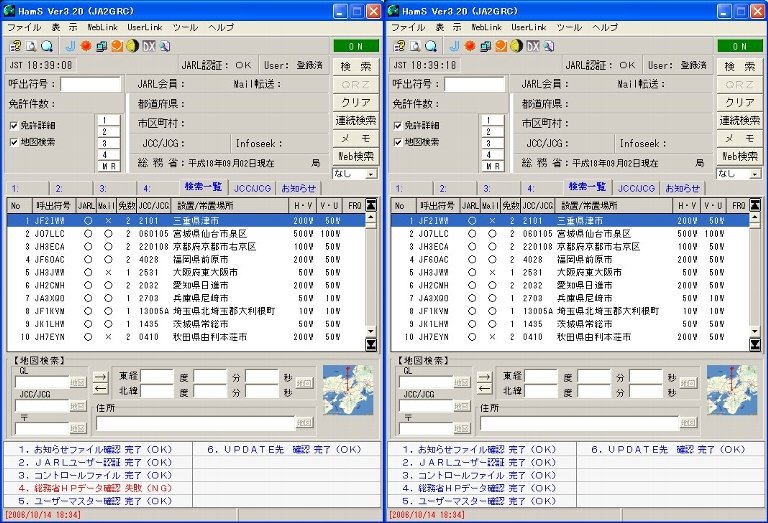The image size is (768, 523).
Task: Click the help question-mark icon in the 18:39:08 window
Action: pyautogui.click(x=15, y=46)
